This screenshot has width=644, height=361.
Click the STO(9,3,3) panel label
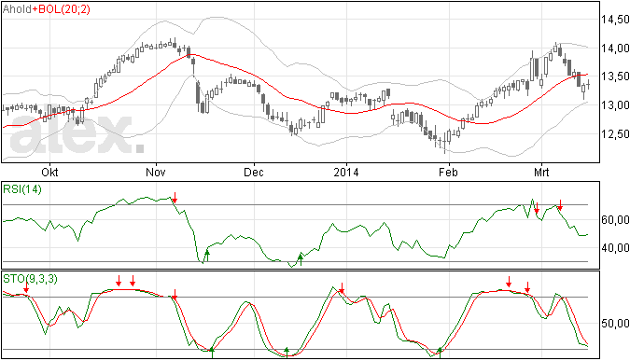click(x=31, y=279)
